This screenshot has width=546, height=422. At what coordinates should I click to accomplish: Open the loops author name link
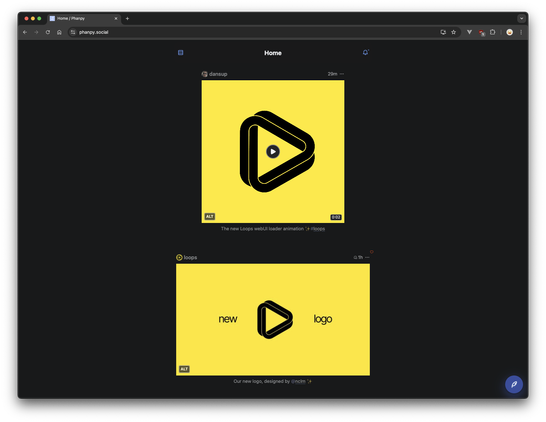pyautogui.click(x=190, y=257)
